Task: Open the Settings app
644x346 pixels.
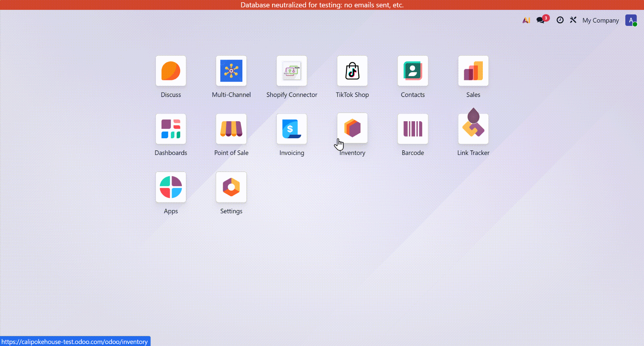Action: 231,187
